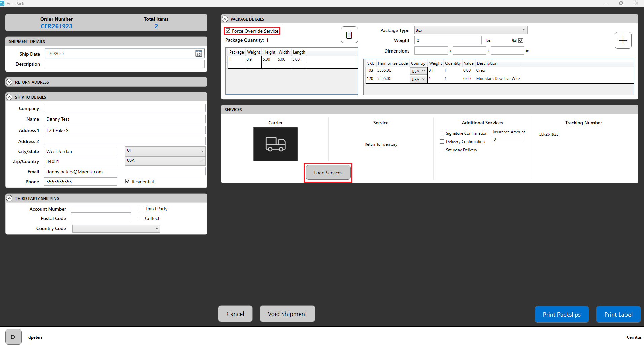Screen dimensions: 644x347
Task: Click the second Dimensions input box
Action: point(470,50)
